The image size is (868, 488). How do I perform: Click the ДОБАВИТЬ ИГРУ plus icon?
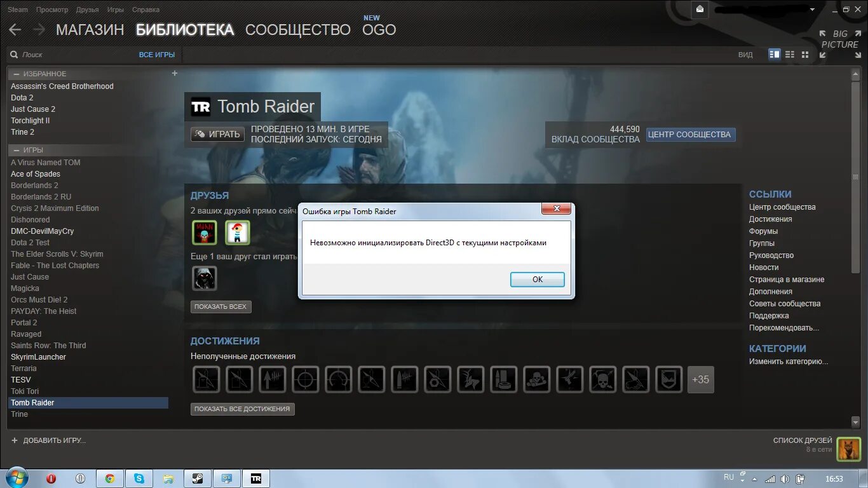[15, 440]
